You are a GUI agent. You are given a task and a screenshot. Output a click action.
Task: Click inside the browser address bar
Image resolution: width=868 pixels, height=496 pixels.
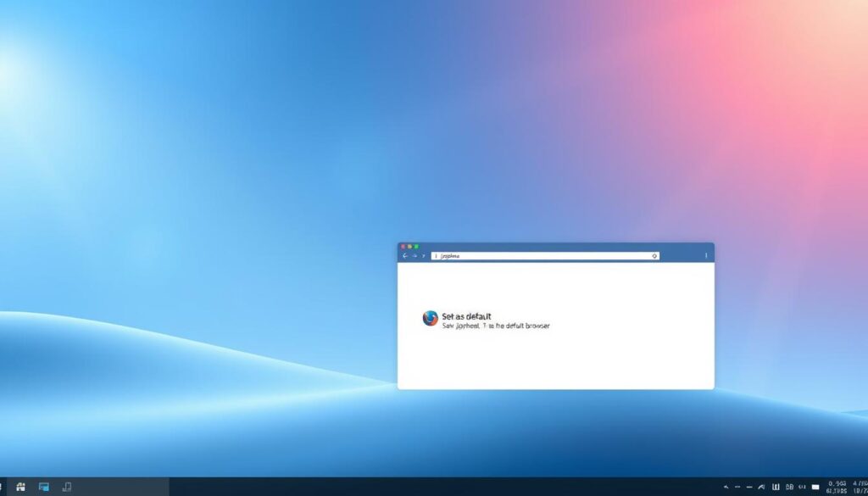(x=542, y=255)
